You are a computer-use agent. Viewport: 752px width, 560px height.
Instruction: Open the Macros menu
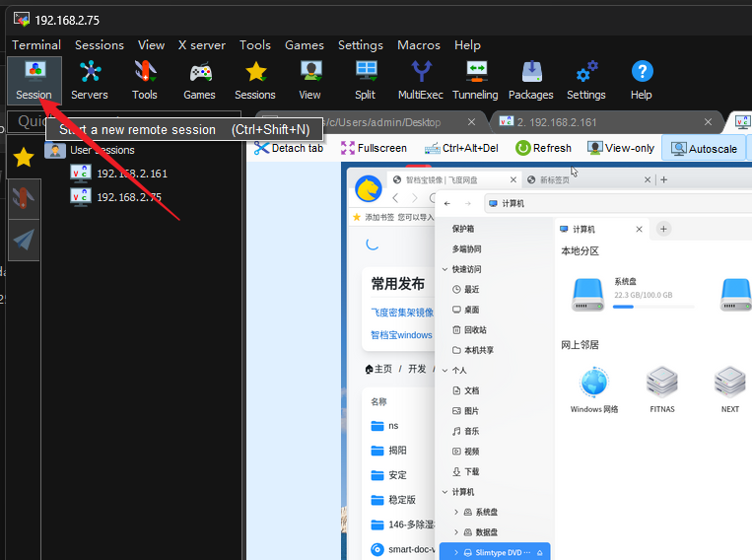[419, 45]
